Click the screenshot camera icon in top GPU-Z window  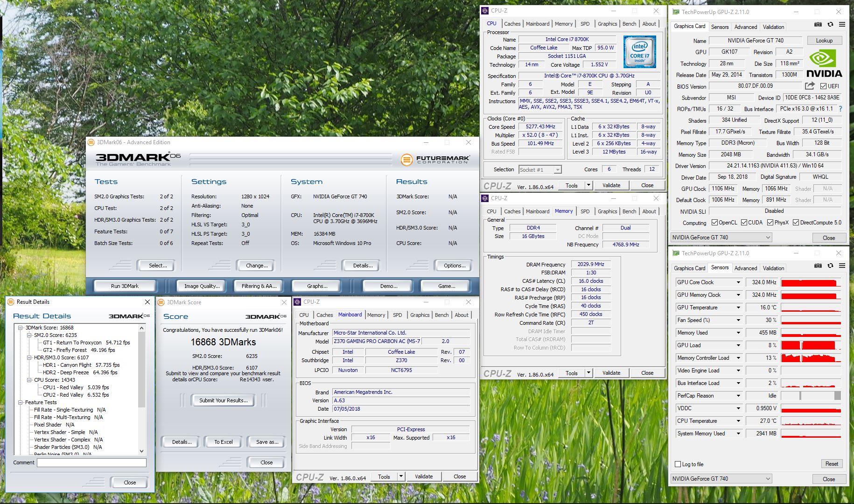pyautogui.click(x=818, y=24)
